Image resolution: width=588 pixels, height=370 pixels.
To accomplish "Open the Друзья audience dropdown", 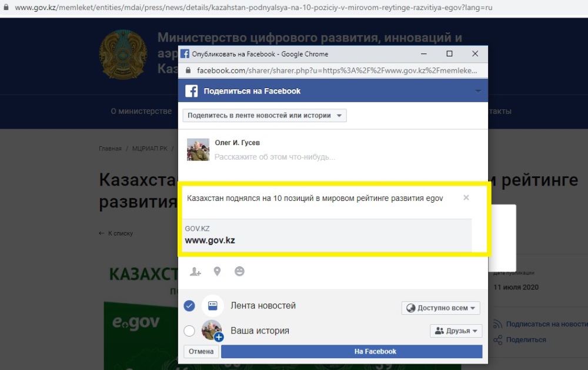I will coord(456,331).
